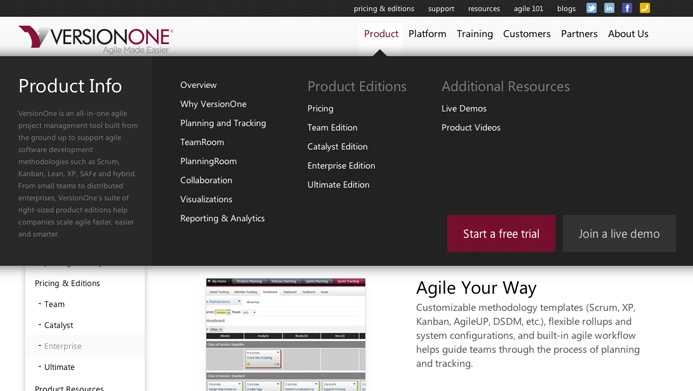Open the Ultimate Edition link
Image resolution: width=693 pixels, height=391 pixels.
pyautogui.click(x=338, y=185)
